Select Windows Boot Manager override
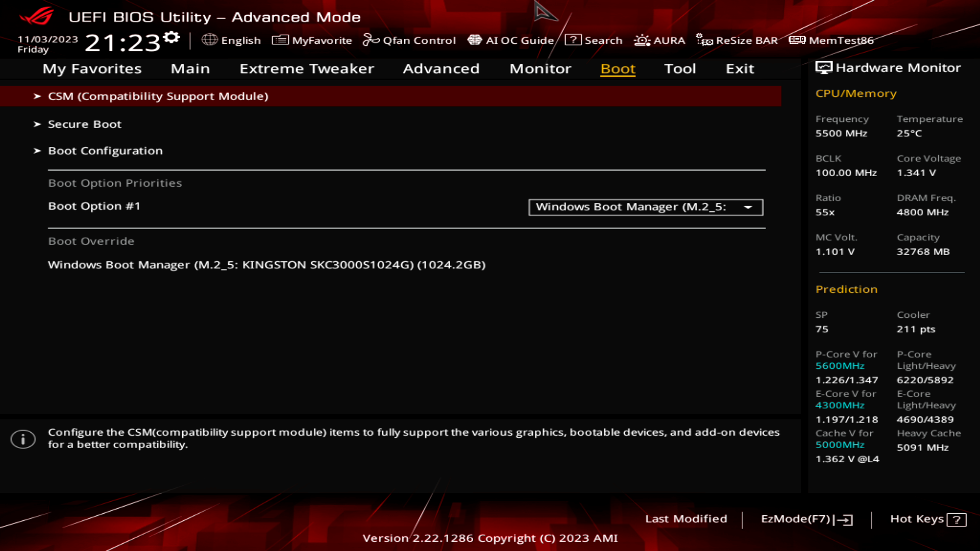Screen dimensions: 980x551 tap(266, 264)
